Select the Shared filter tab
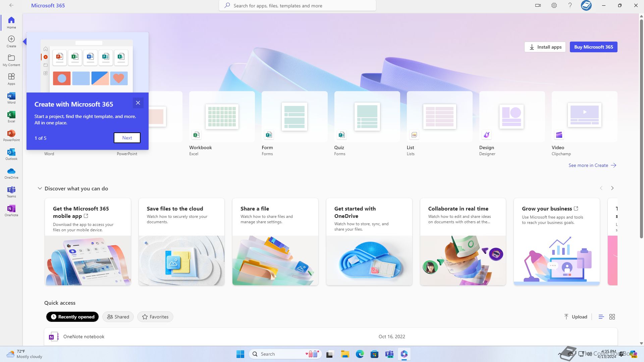Screen dimensions: 644x362 tap(118, 317)
